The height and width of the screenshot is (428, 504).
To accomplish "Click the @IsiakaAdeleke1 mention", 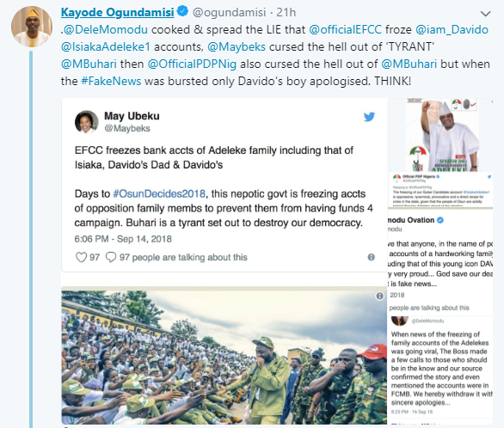I will [x=106, y=47].
